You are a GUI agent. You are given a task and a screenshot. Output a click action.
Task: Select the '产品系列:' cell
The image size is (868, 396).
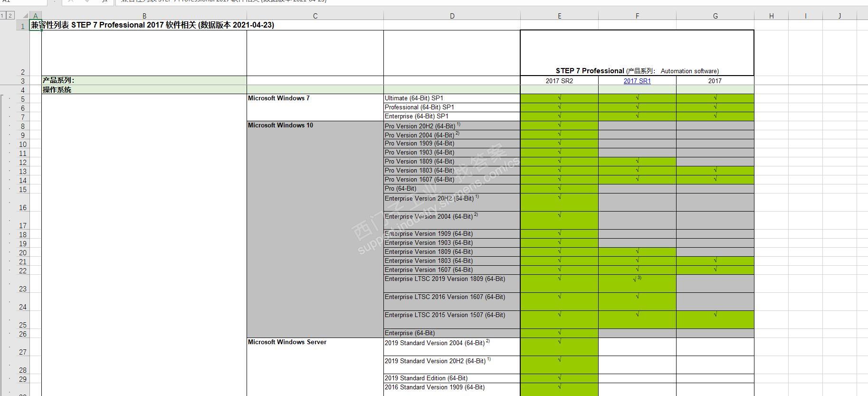(144, 80)
